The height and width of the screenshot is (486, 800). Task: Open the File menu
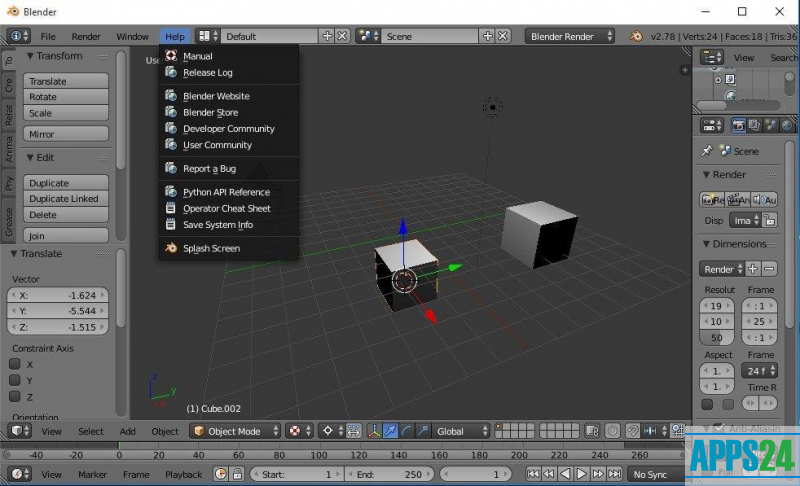pyautogui.click(x=48, y=36)
